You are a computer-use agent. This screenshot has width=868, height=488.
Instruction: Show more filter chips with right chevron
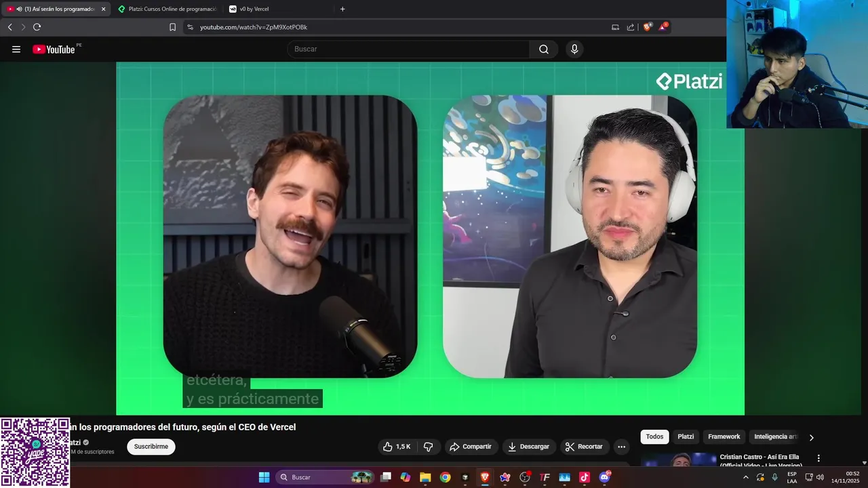[811, 437]
